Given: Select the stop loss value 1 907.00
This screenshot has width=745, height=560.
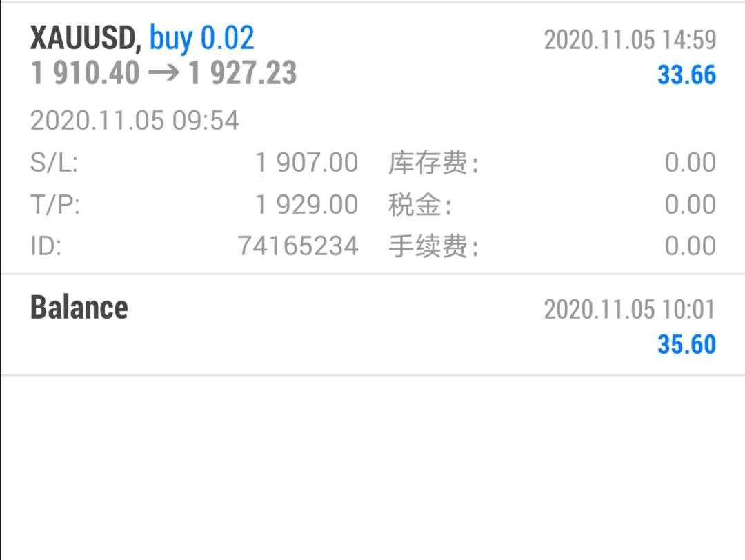Looking at the screenshot, I should [306, 163].
